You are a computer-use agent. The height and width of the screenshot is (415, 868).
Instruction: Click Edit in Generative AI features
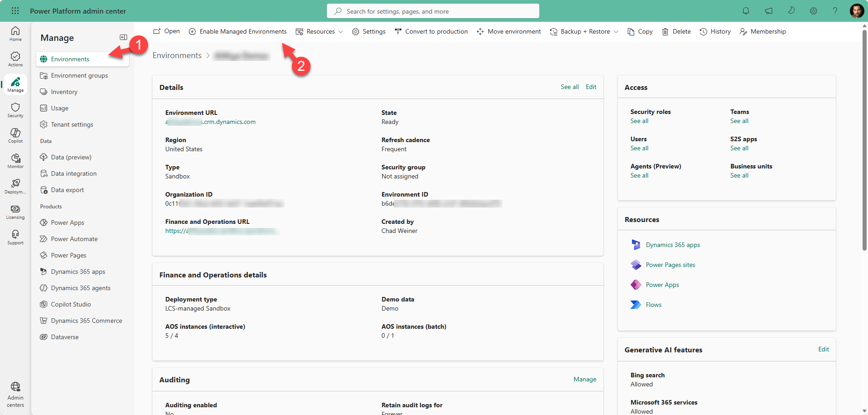point(824,349)
